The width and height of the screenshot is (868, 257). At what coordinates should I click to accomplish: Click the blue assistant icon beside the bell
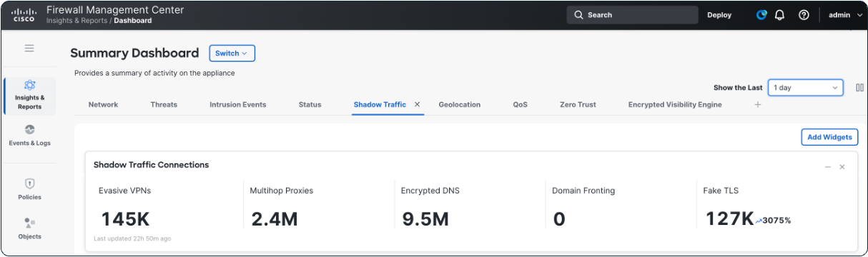(x=761, y=15)
